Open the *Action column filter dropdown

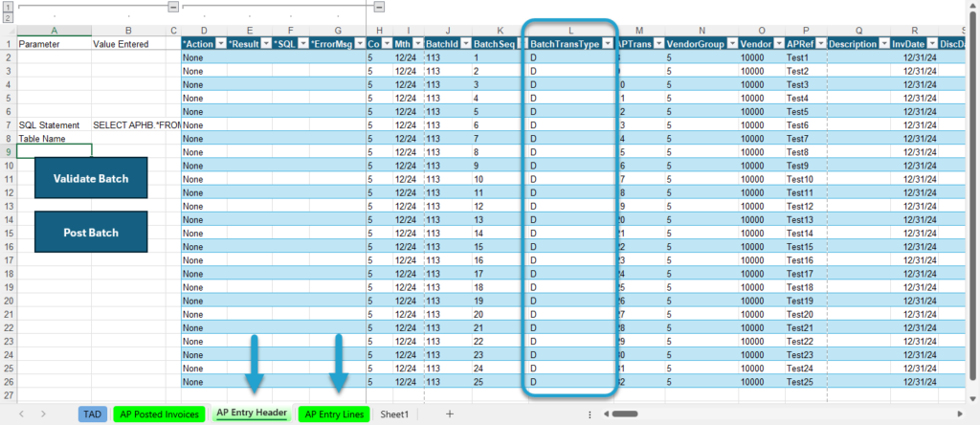tap(220, 44)
